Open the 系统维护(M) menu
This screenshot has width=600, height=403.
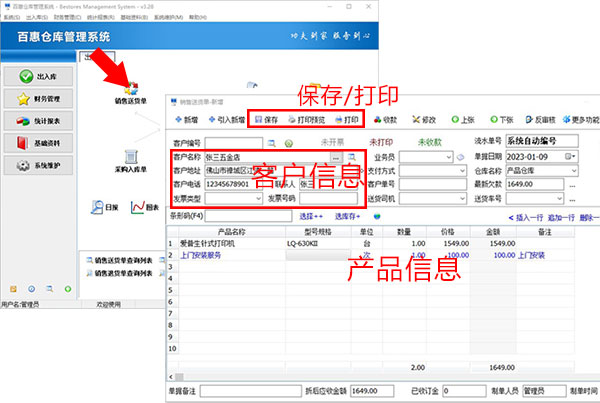tap(168, 17)
